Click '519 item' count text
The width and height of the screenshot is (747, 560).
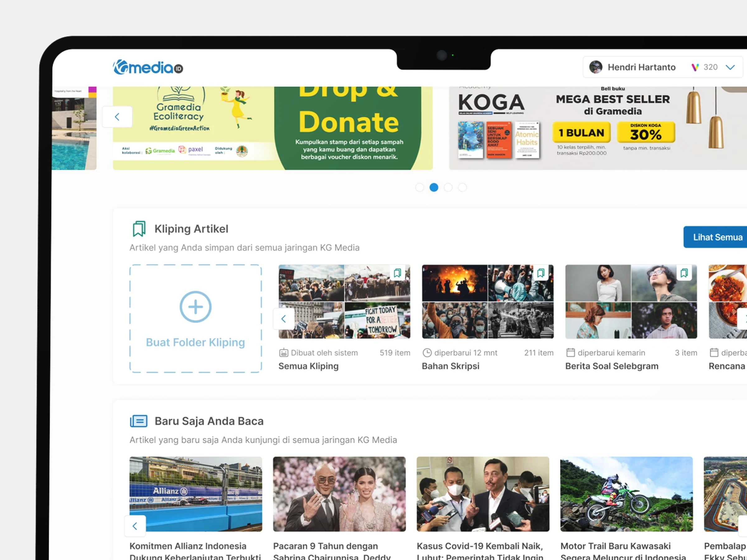coord(395,353)
